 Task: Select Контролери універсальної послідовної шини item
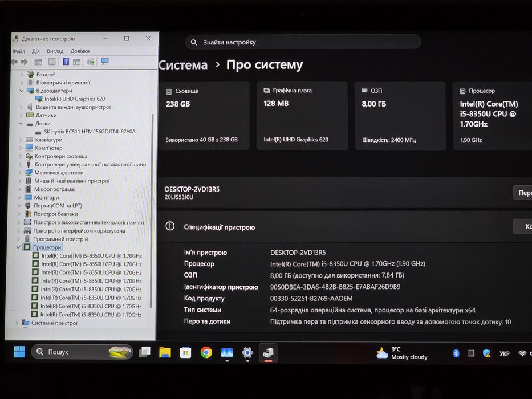(90, 164)
